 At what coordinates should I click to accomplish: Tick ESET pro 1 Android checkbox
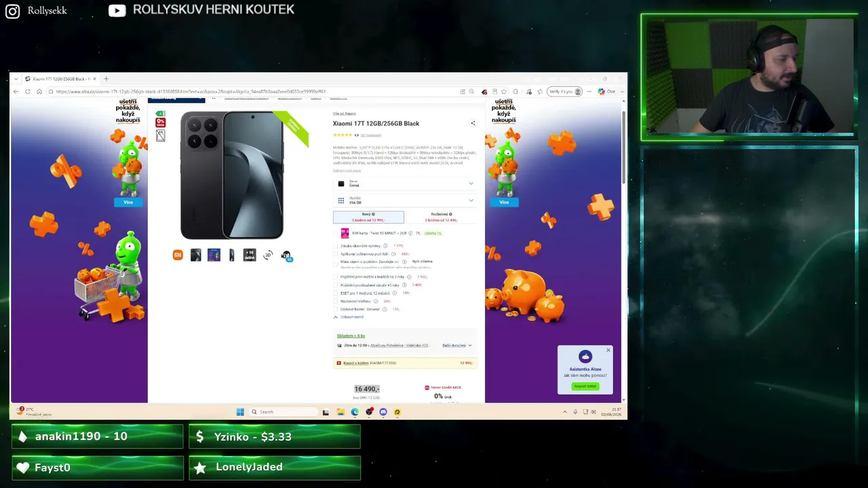pos(336,293)
